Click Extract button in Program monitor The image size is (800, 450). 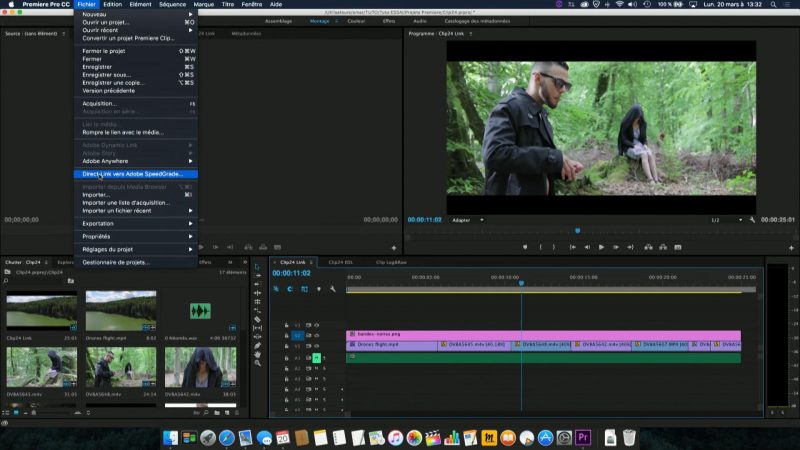663,247
